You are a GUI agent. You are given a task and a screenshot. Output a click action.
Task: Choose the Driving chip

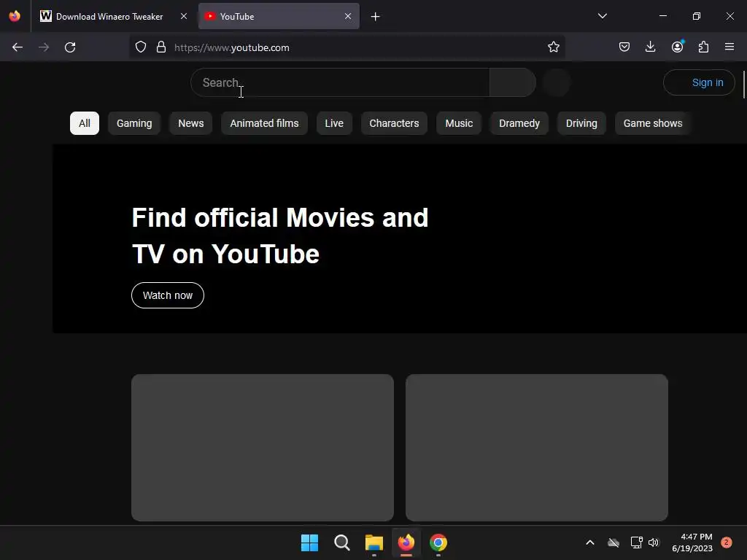(x=581, y=123)
